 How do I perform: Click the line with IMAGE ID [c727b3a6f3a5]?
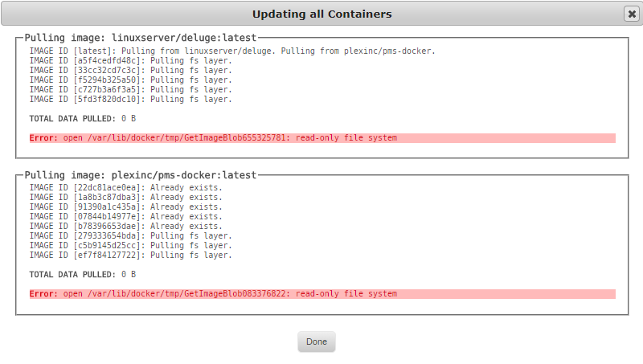tap(130, 89)
